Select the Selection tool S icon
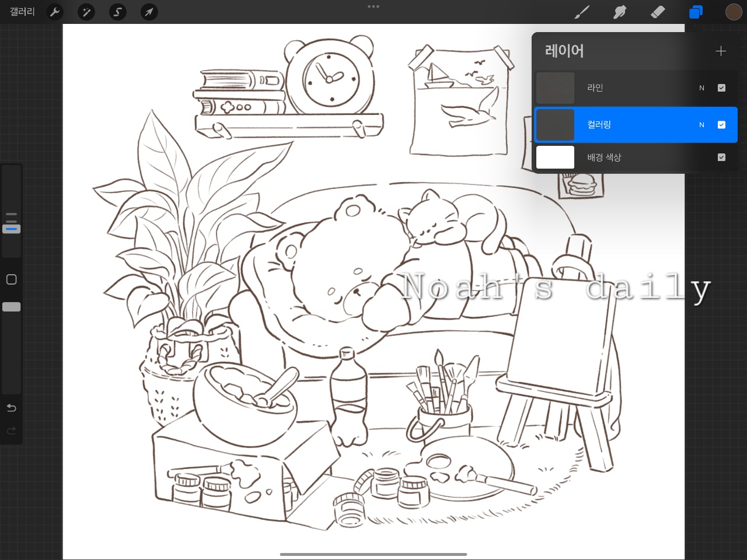 (x=118, y=12)
